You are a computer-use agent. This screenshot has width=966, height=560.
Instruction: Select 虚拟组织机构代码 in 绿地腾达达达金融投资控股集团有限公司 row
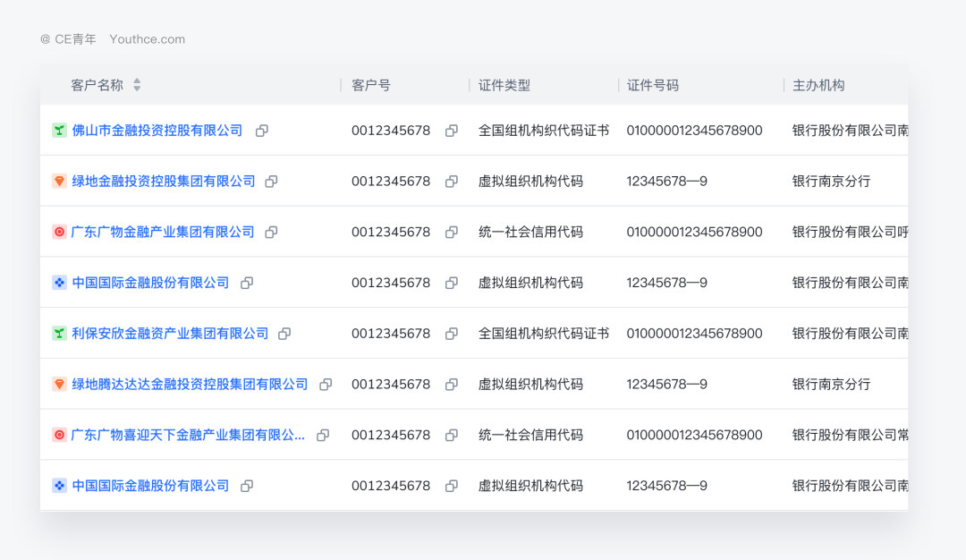pos(530,385)
